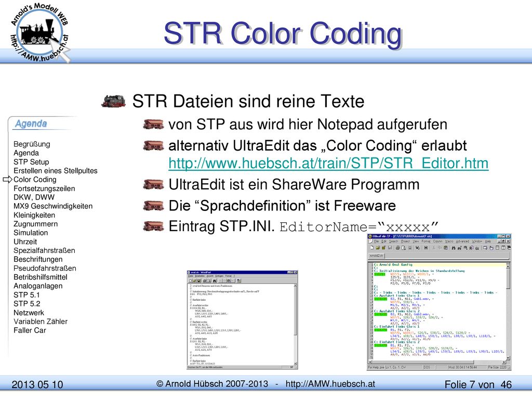Open the DKW, DWW agenda item
This screenshot has width=532, height=399.
(34, 197)
